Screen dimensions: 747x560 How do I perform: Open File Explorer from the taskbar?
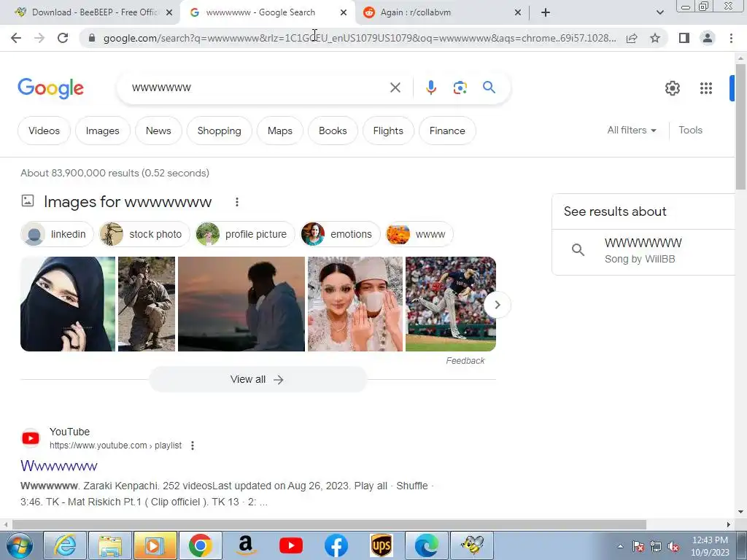[110, 545]
